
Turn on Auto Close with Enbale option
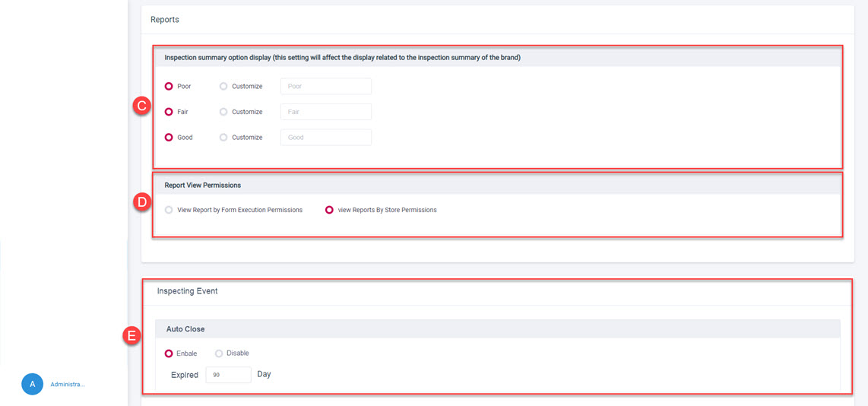[169, 354]
